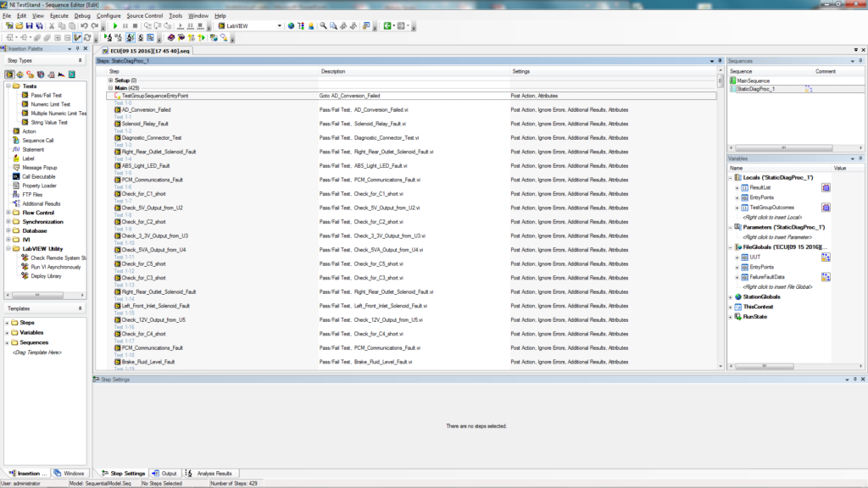
Task: Click the green Back navigation arrow
Action: [387, 26]
